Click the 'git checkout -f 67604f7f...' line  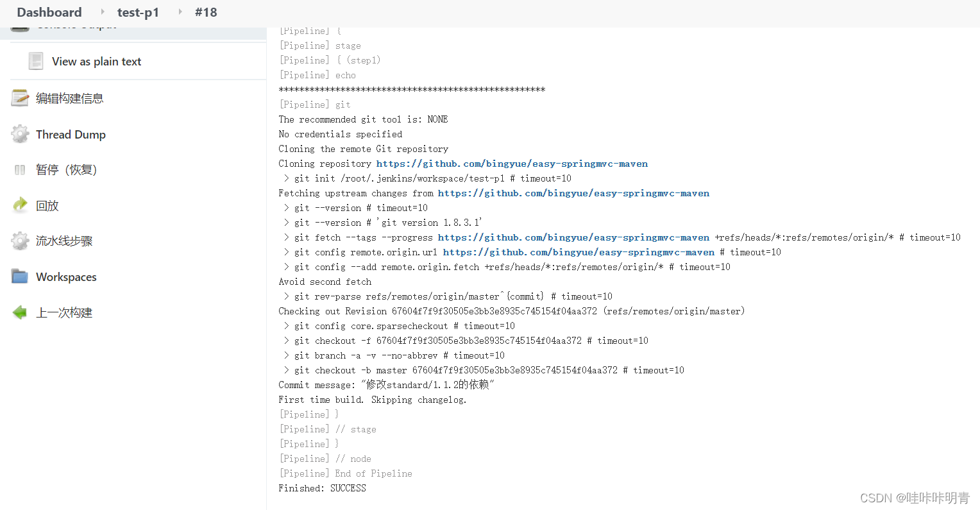[466, 341]
